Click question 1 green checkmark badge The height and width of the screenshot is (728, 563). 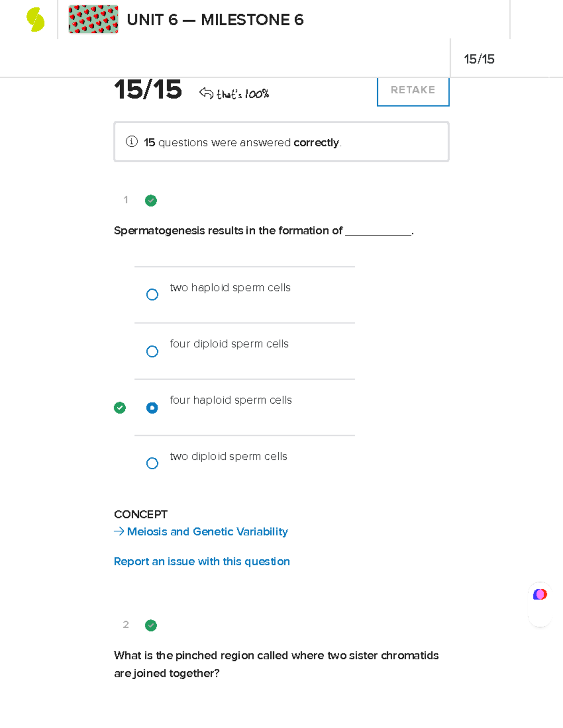151,201
